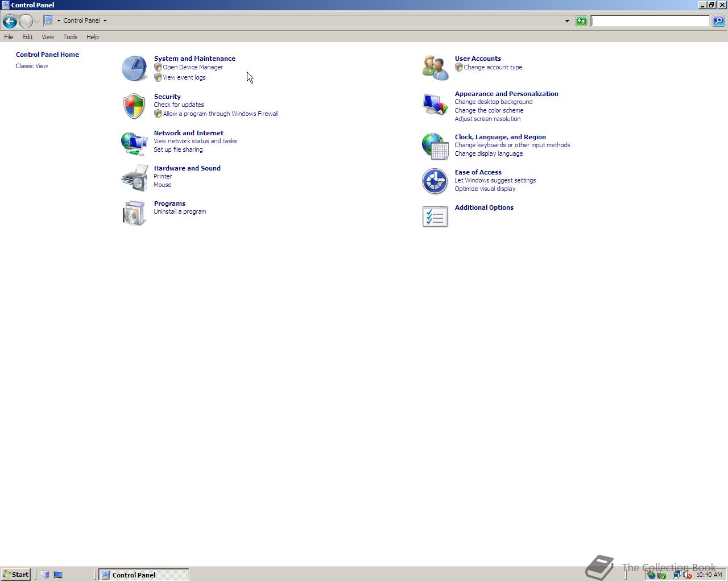Click Change display language link
Viewport: 728px width, 582px height.
tap(489, 153)
